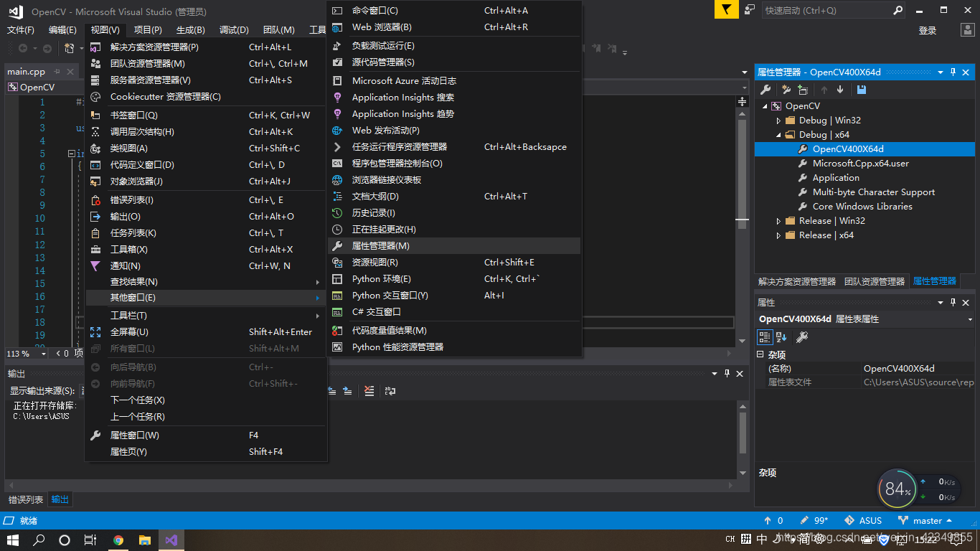Expand the Release | x64 node
The image size is (980, 551).
(x=778, y=235)
